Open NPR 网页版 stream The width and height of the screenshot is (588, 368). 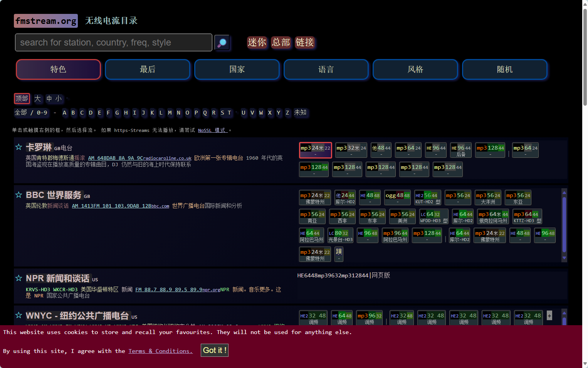pyautogui.click(x=381, y=275)
